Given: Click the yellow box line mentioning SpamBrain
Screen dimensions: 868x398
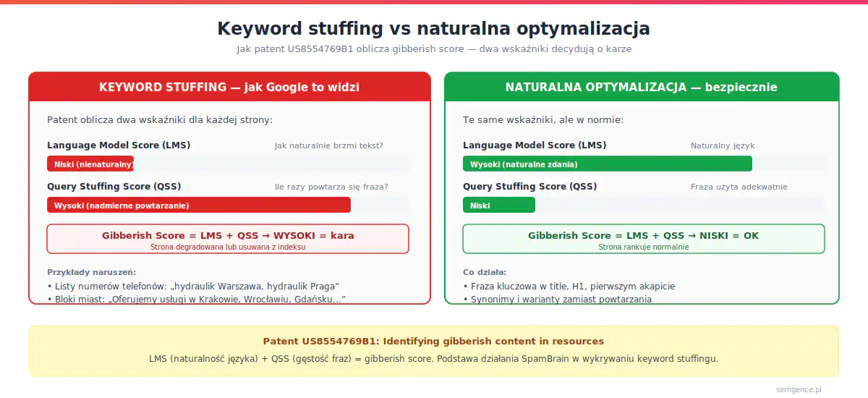Looking at the screenshot, I should [x=434, y=359].
